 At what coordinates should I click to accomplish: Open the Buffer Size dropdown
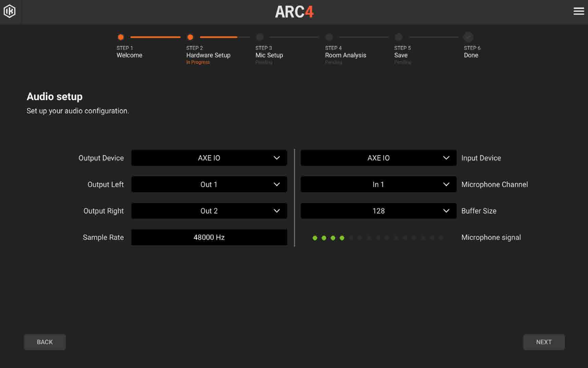[x=378, y=211]
